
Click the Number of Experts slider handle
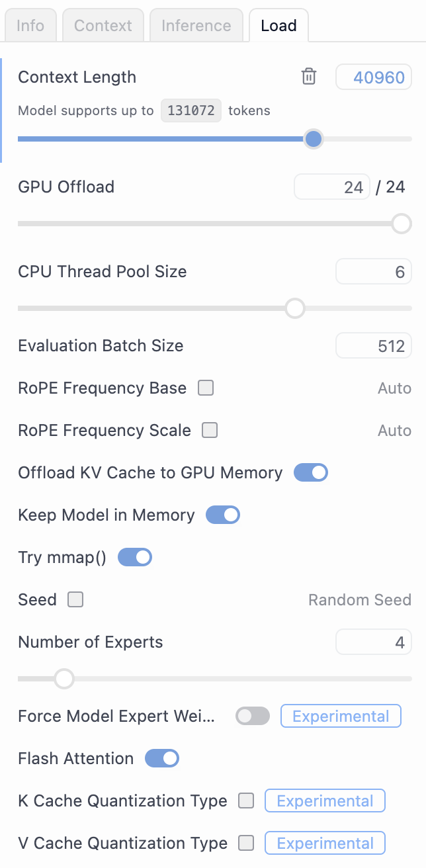(x=64, y=679)
